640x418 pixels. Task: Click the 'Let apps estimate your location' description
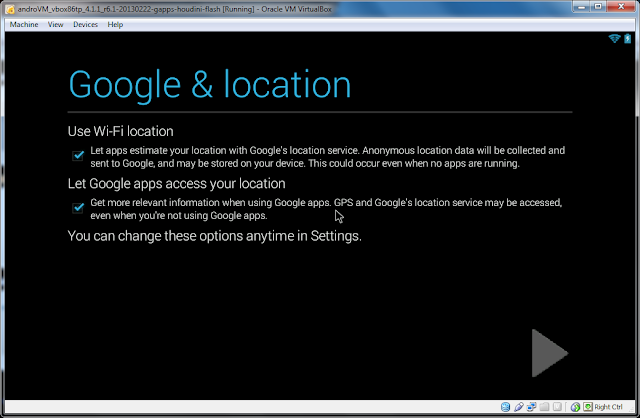pyautogui.click(x=327, y=157)
